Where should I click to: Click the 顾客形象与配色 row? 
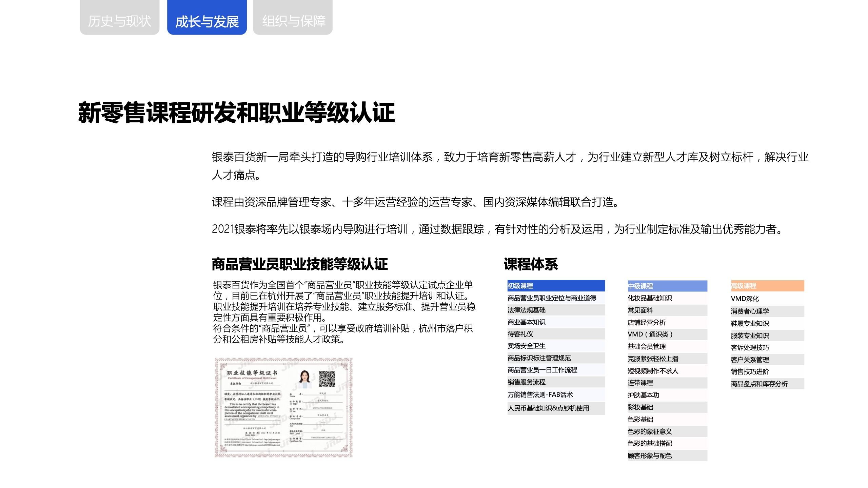667,455
